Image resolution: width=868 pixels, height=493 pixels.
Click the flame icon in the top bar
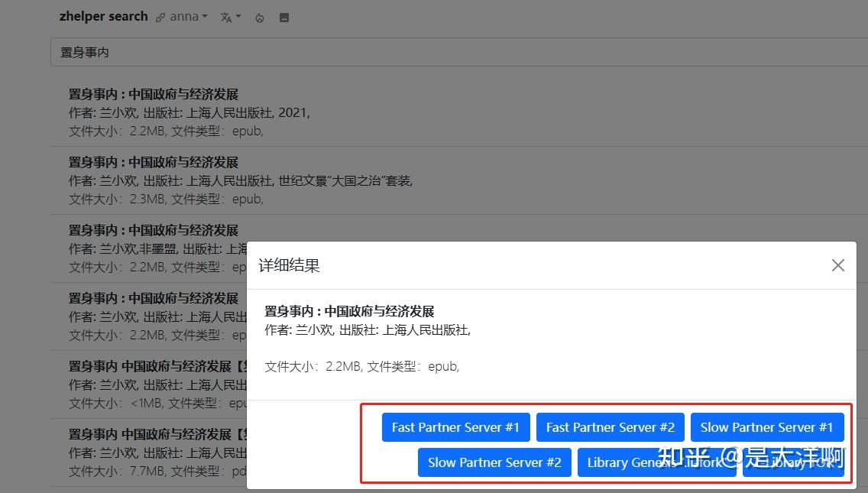pyautogui.click(x=259, y=17)
